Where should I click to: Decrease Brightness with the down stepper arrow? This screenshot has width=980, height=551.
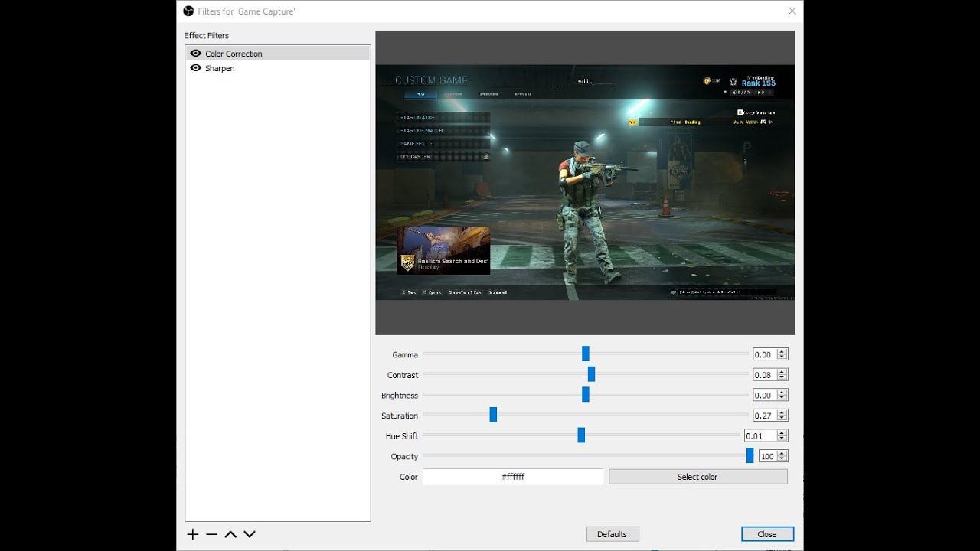click(x=782, y=399)
